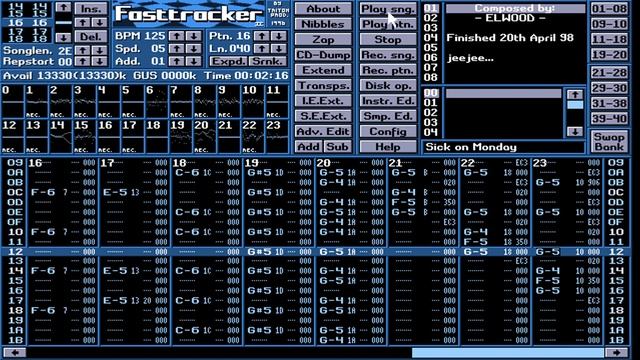The width and height of the screenshot is (640, 360).
Task: Decrease Repstart with its down arrow
Action: tap(100, 62)
